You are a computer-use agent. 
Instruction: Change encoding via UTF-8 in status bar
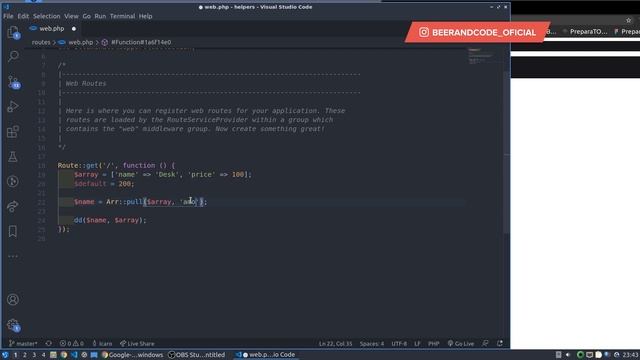399,344
